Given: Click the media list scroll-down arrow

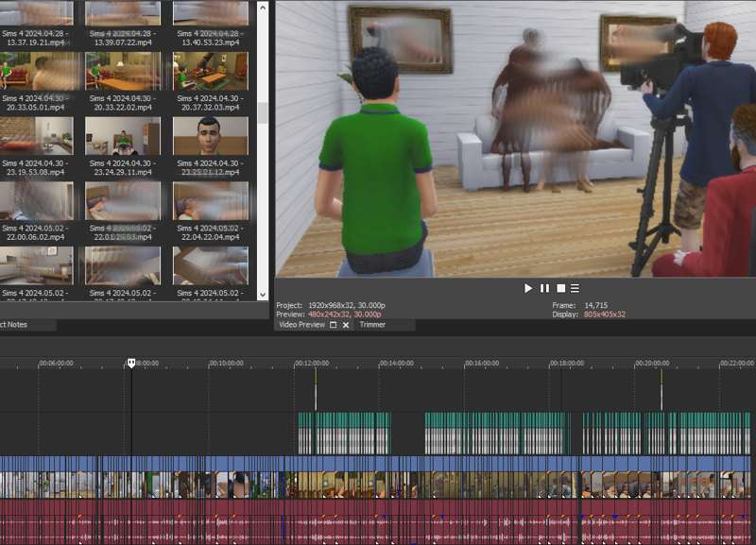Looking at the screenshot, I should coord(263,295).
